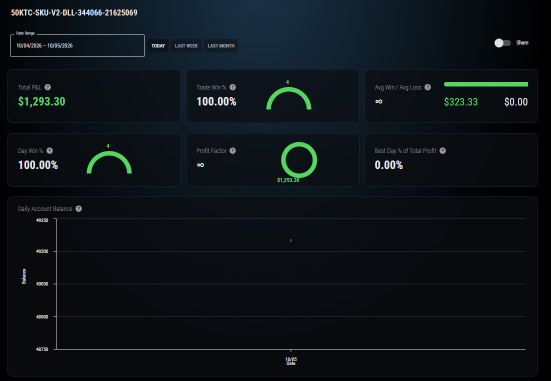Click the account name 50KTC-SKU-V2-DLL heading
Screen dimensions: 551x381
[74, 13]
